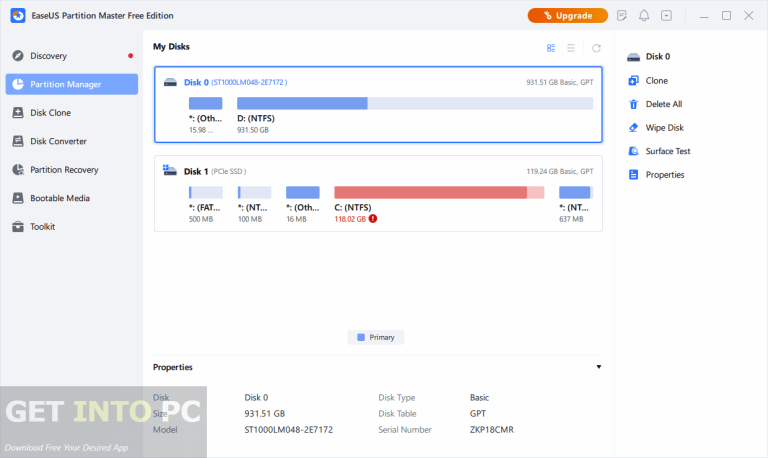Select the red C: (NTFS) partition bar

point(439,193)
